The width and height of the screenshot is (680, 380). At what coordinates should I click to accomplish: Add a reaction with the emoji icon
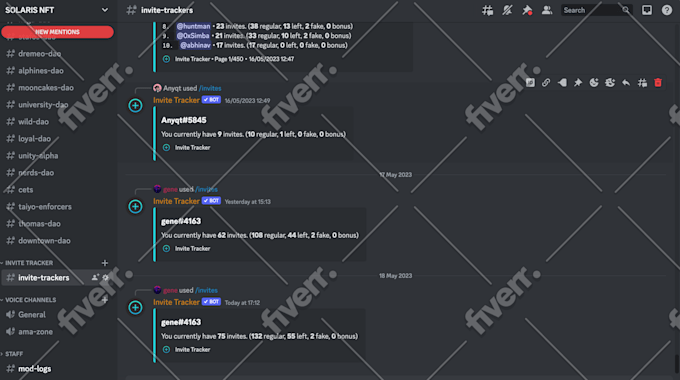pos(594,82)
